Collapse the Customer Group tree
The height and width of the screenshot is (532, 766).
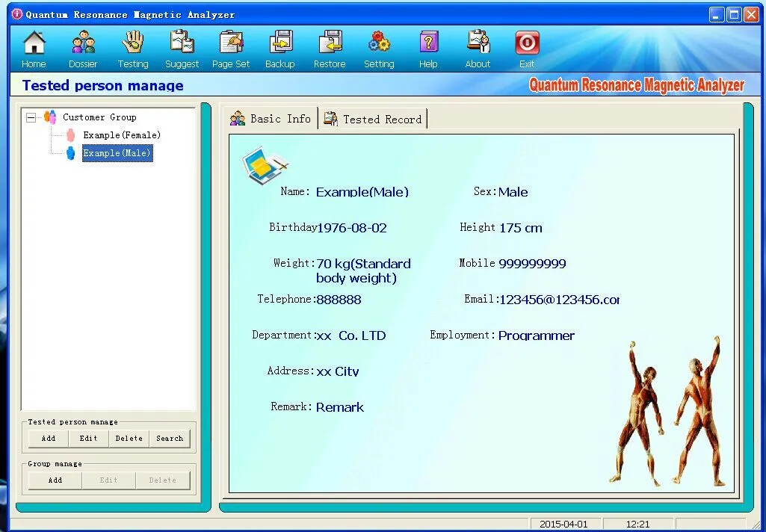click(29, 117)
